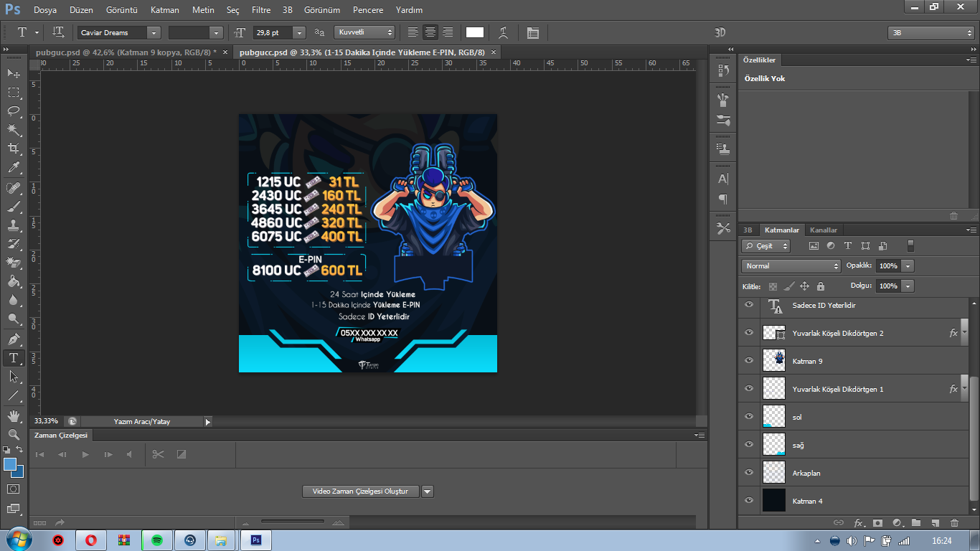Viewport: 980px width, 551px height.
Task: Create a new layer group
Action: [x=916, y=523]
